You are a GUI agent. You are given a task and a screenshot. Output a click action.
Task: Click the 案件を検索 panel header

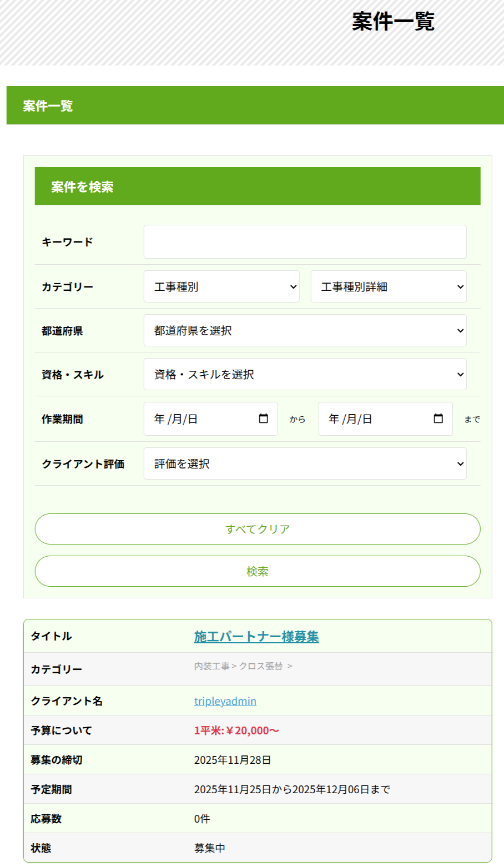[258, 186]
